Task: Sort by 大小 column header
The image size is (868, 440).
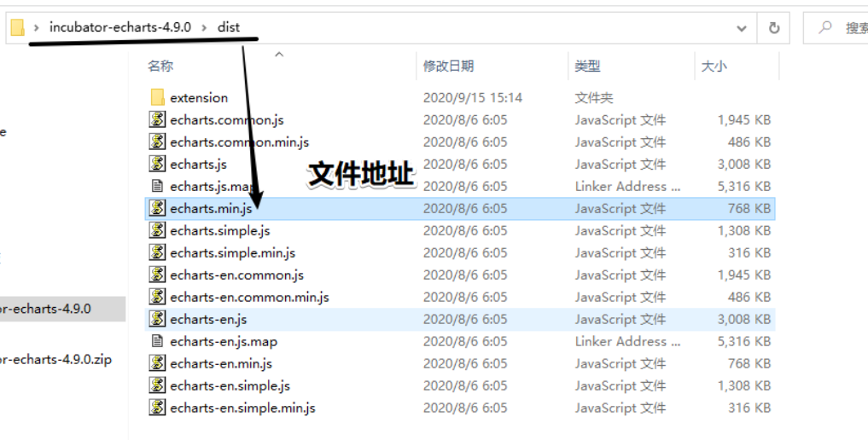Action: pyautogui.click(x=714, y=66)
